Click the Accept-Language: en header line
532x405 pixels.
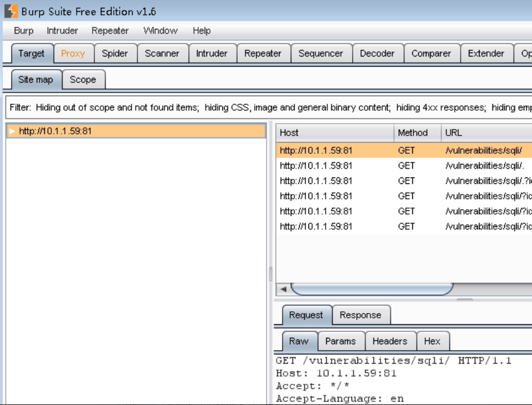click(340, 398)
